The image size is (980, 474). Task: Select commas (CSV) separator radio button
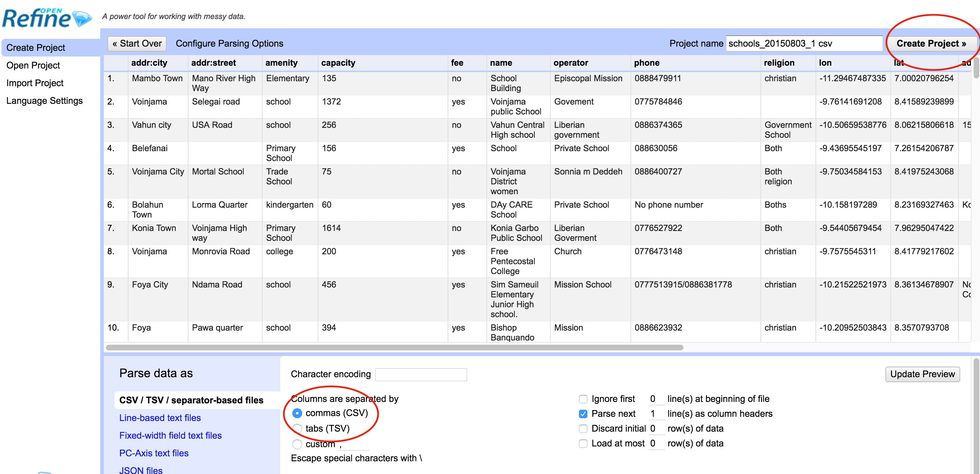tap(297, 413)
